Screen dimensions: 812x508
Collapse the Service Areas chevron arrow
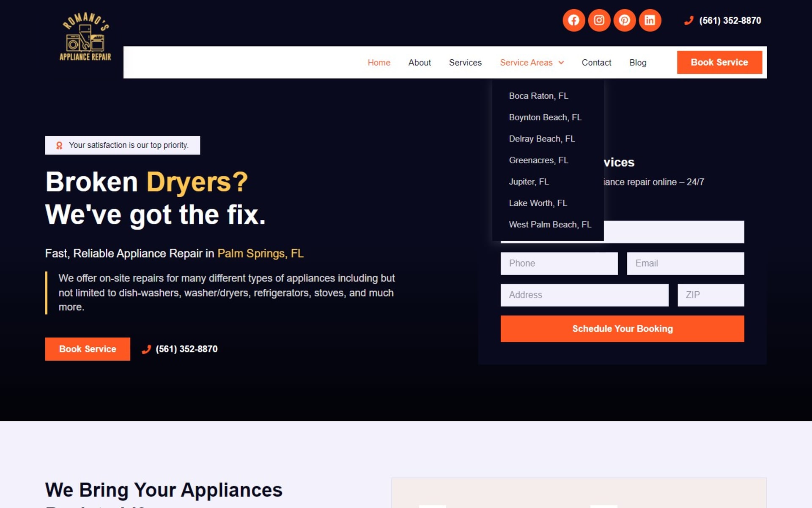[561, 63]
